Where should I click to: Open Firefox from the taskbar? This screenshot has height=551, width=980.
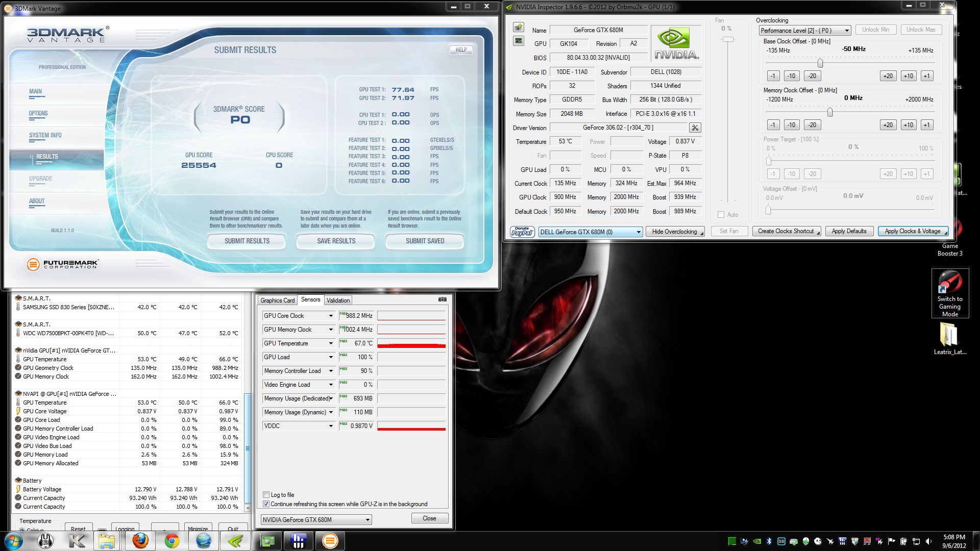click(140, 541)
